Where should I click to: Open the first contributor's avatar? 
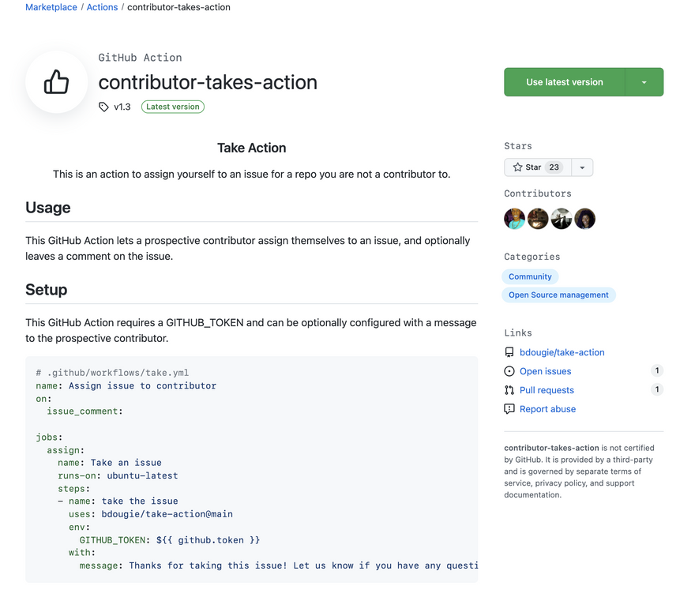click(x=514, y=219)
